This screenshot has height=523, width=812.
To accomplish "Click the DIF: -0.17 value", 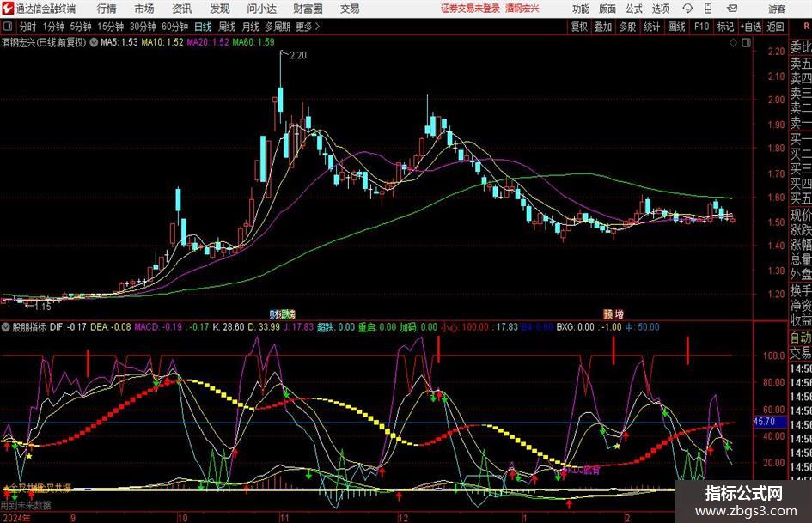I will coord(69,327).
